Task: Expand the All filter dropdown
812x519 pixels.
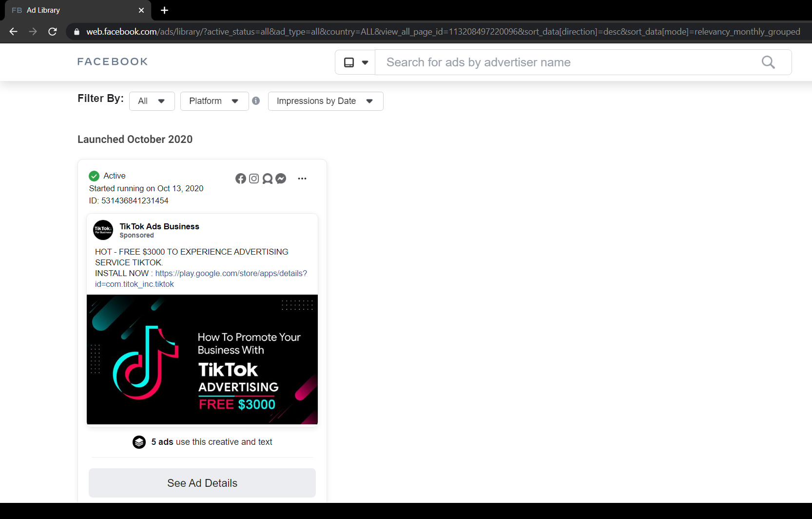Action: click(x=152, y=101)
